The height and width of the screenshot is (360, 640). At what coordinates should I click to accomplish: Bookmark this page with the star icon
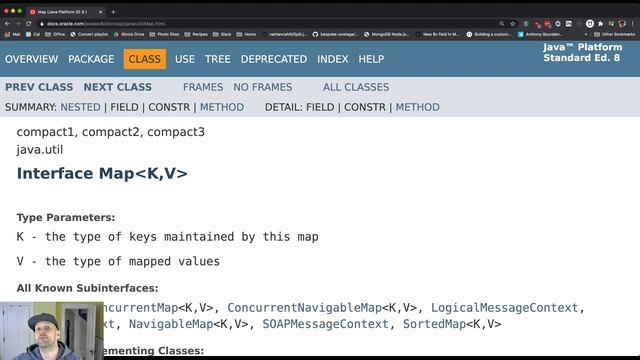[x=513, y=24]
